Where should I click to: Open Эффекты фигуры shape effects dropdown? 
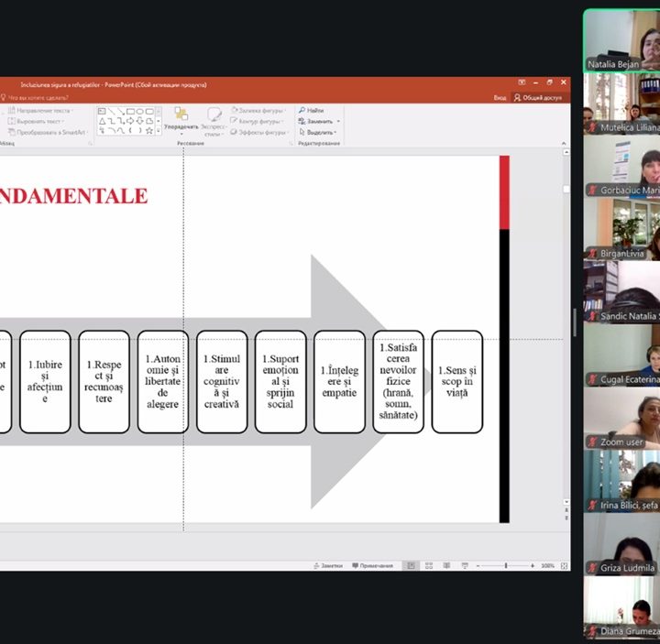[x=259, y=132]
